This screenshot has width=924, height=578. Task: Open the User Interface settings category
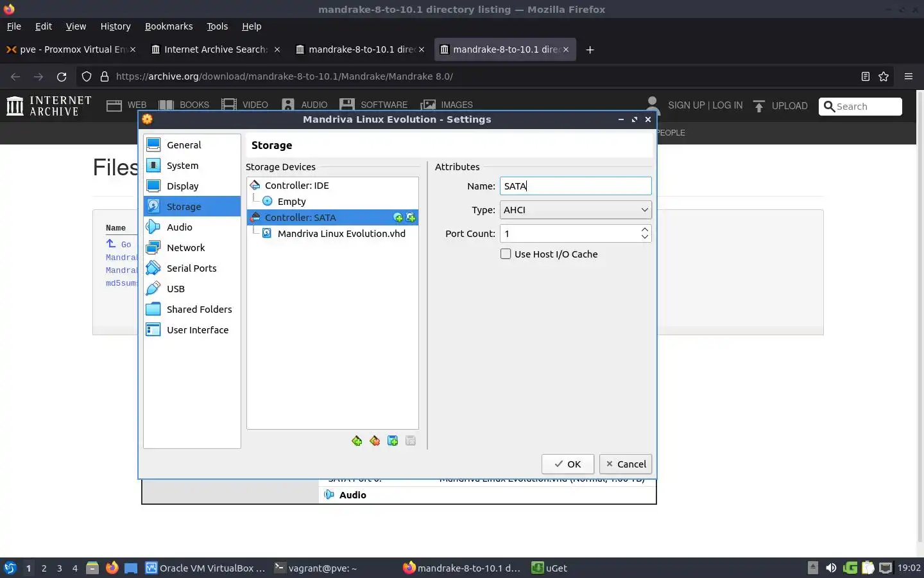tap(192, 330)
